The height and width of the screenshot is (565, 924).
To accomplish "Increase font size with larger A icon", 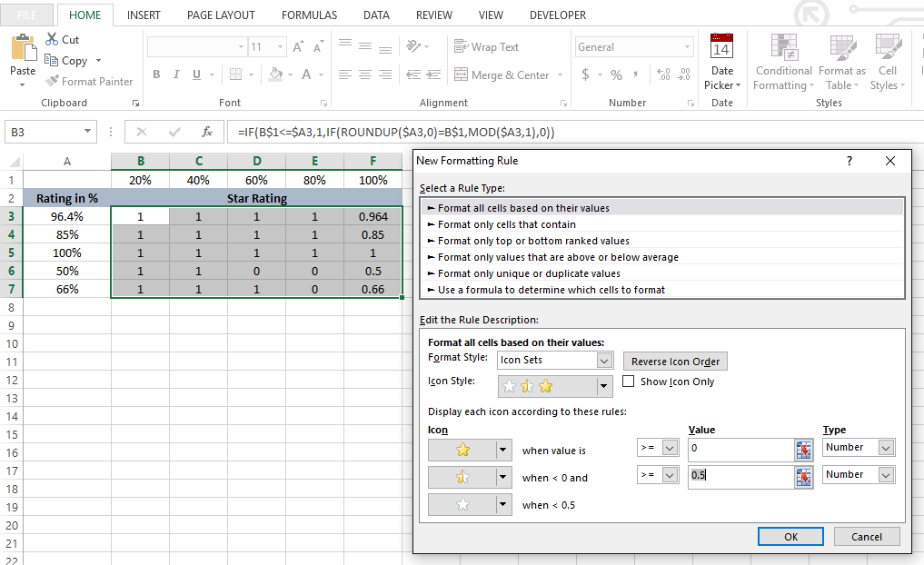I will 298,46.
